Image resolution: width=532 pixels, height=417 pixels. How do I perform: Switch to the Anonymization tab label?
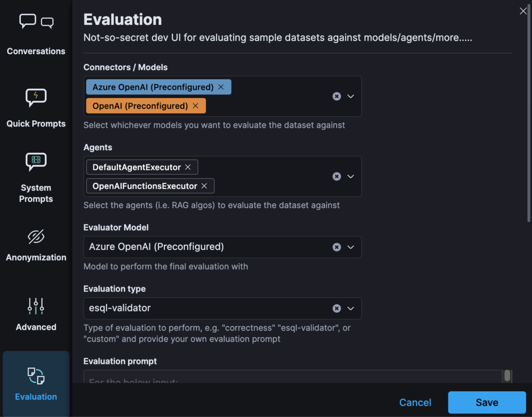coord(36,257)
